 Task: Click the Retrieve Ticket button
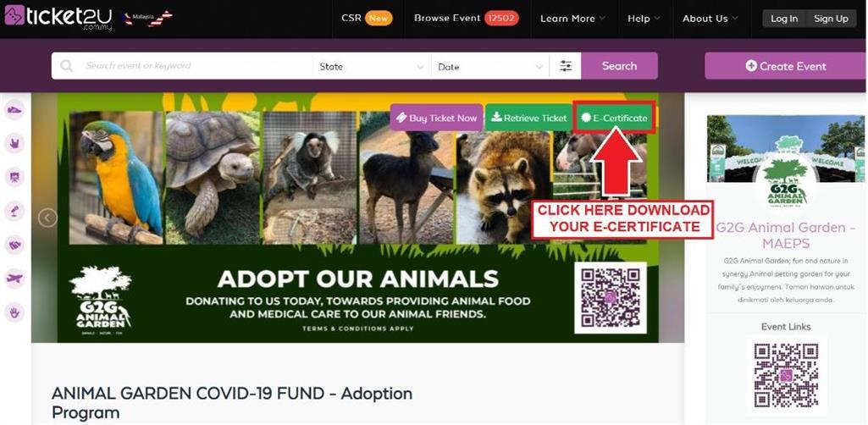coord(529,118)
